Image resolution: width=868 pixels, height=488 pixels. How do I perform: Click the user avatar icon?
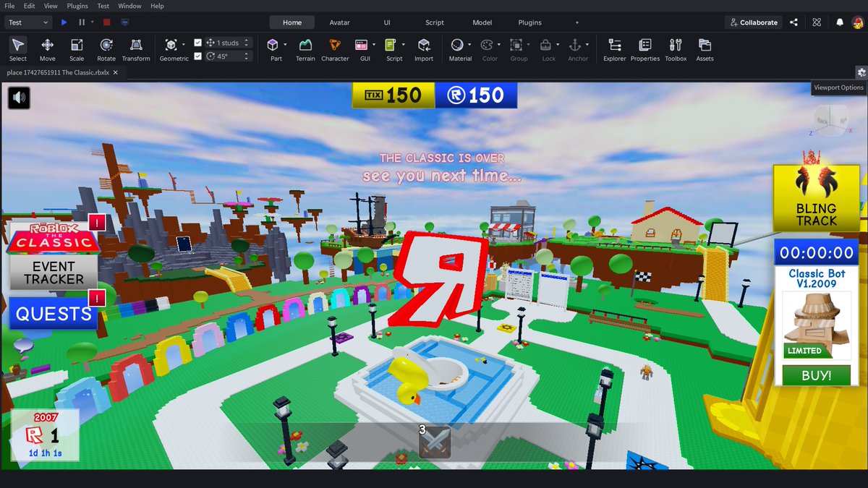[856, 22]
